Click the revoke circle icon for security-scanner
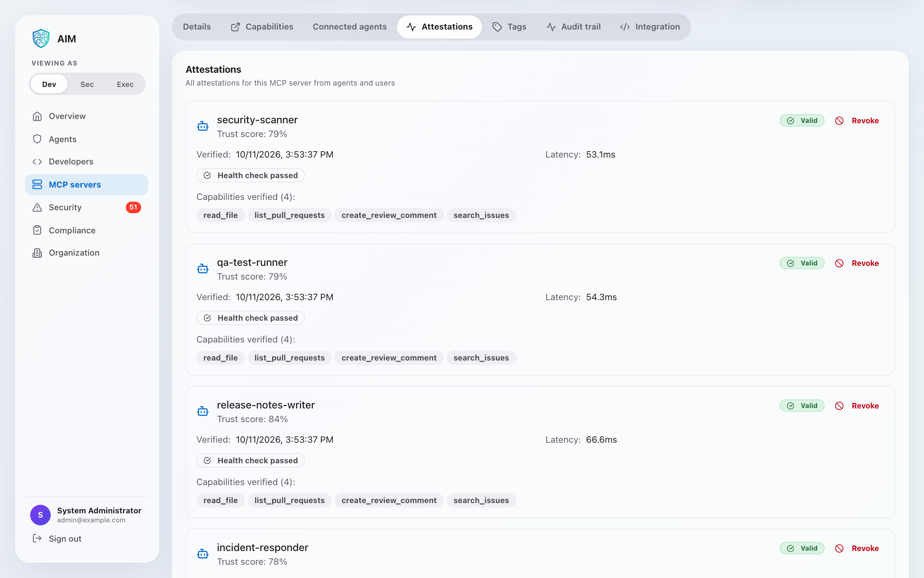 (x=839, y=121)
